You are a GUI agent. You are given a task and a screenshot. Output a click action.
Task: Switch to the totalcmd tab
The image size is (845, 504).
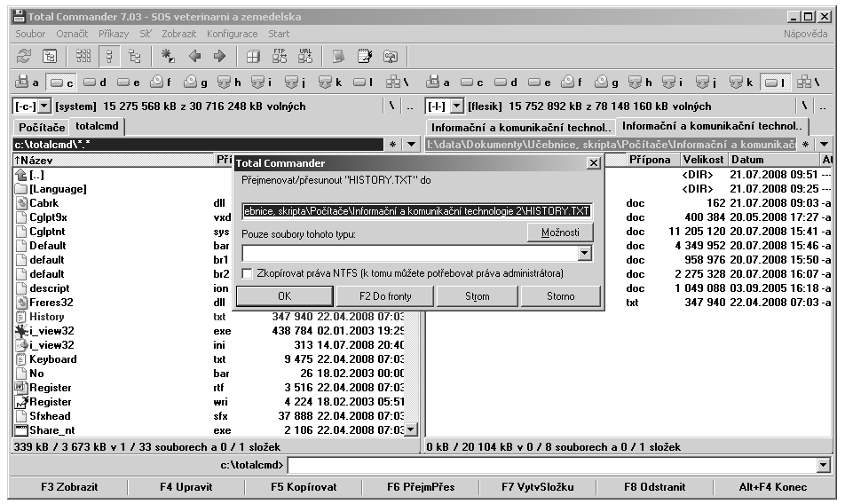coord(97,126)
